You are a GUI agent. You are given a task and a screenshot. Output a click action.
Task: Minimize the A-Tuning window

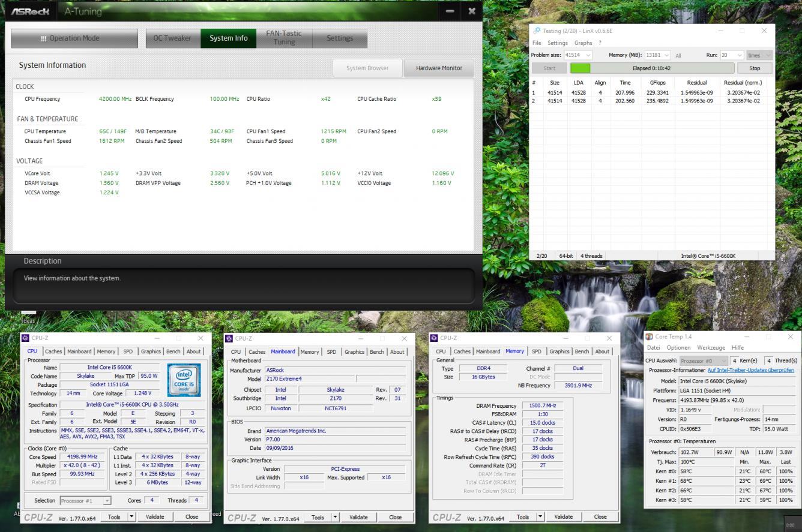coord(451,11)
